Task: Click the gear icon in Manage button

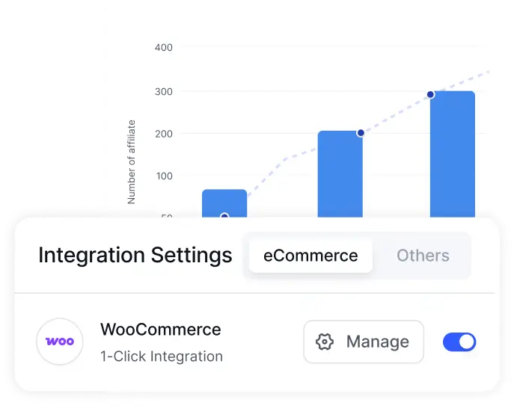Action: point(325,342)
